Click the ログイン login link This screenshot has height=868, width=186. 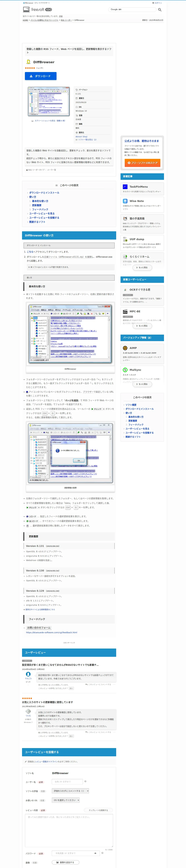click(157, 3)
